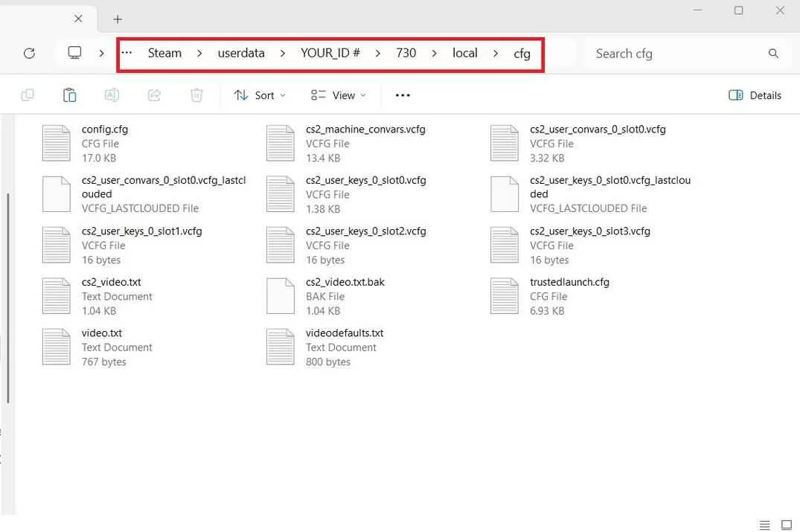
Task: Select the cs2_video.txt file icon
Action: (56, 296)
